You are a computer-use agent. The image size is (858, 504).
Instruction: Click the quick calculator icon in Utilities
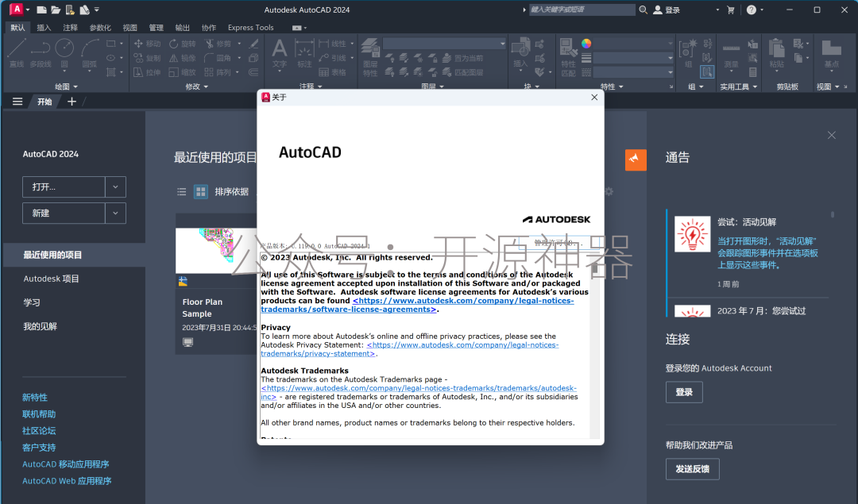[753, 72]
